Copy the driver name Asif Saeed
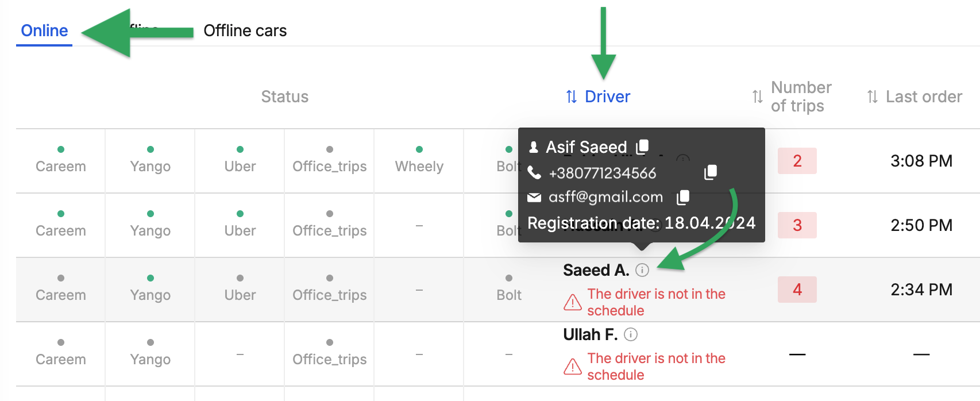This screenshot has width=980, height=401. [642, 146]
